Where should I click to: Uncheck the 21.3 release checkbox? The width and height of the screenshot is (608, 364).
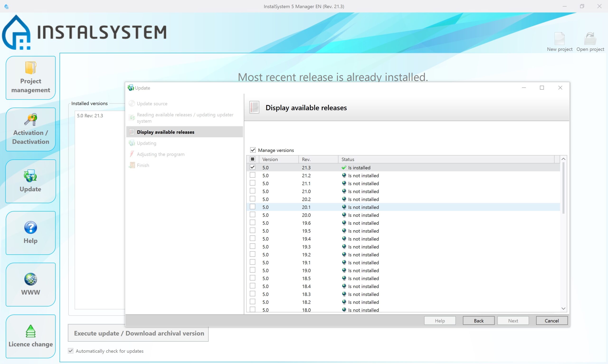click(252, 167)
